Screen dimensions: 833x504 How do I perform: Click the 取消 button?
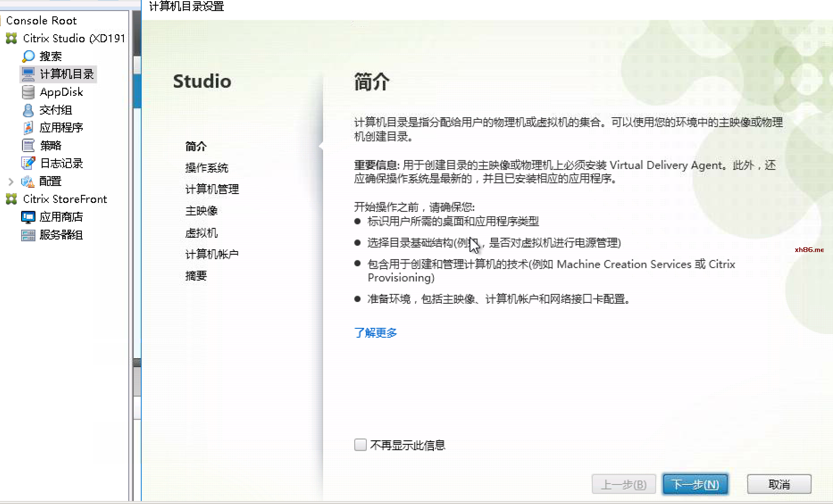click(x=779, y=484)
